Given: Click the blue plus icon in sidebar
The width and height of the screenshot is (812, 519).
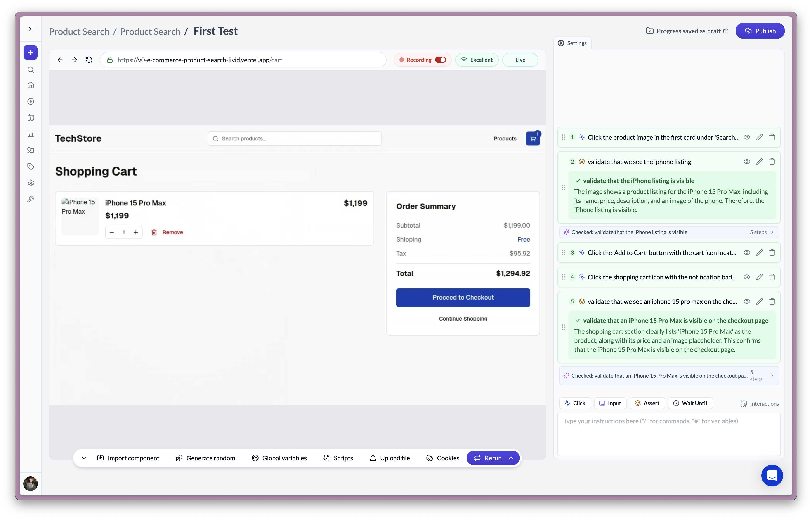Looking at the screenshot, I should click(x=30, y=53).
